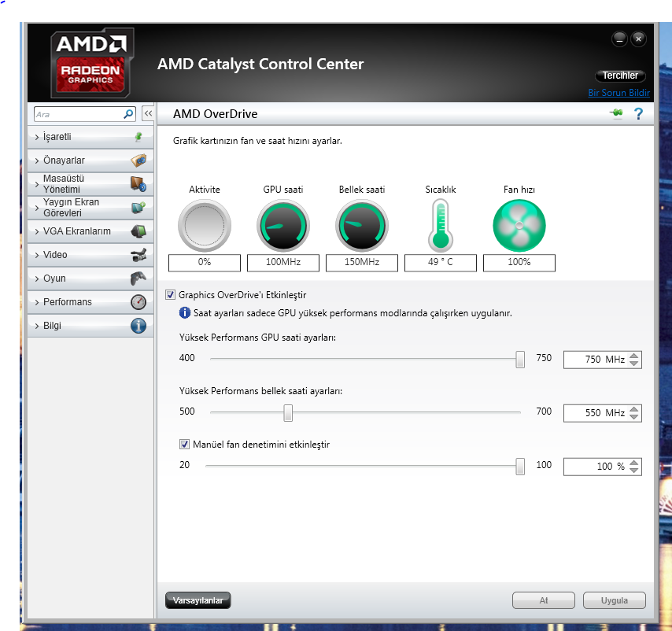
Task: Click the İşaretli pin icon
Action: click(138, 137)
